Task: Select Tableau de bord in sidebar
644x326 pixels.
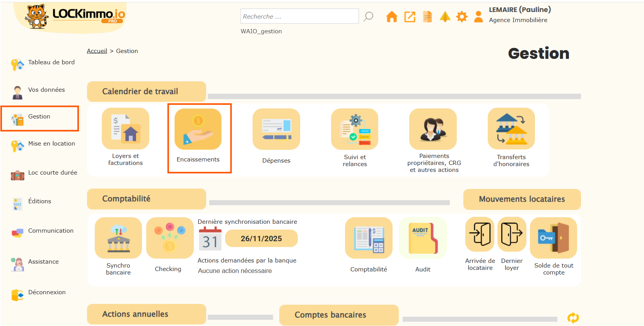Action: tap(51, 62)
